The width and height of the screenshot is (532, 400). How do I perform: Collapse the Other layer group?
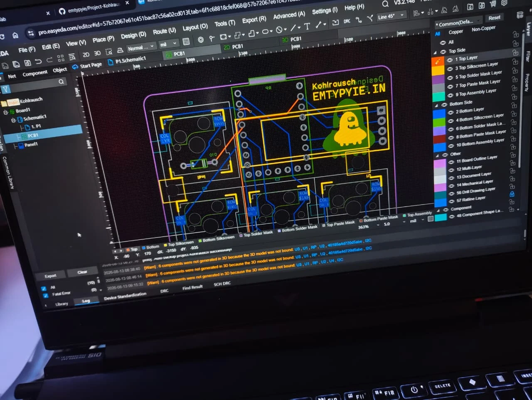437,155
